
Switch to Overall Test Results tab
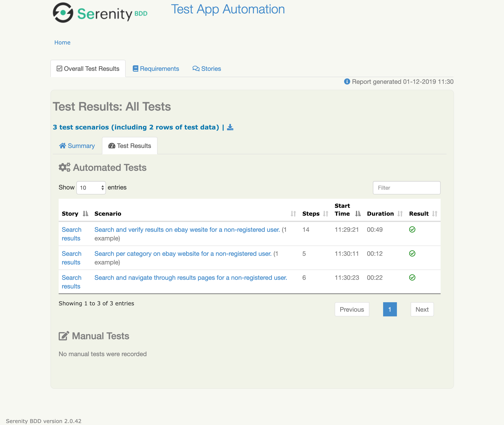tap(88, 69)
